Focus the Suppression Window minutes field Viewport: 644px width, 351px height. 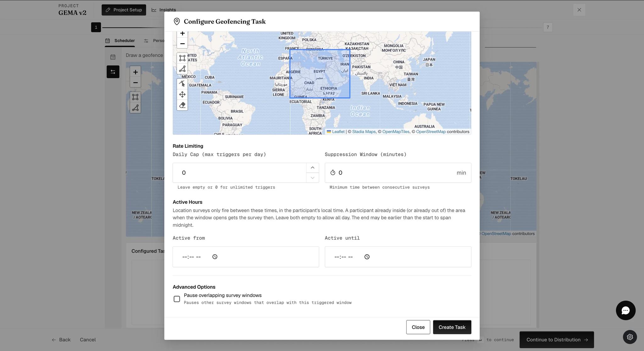point(398,173)
